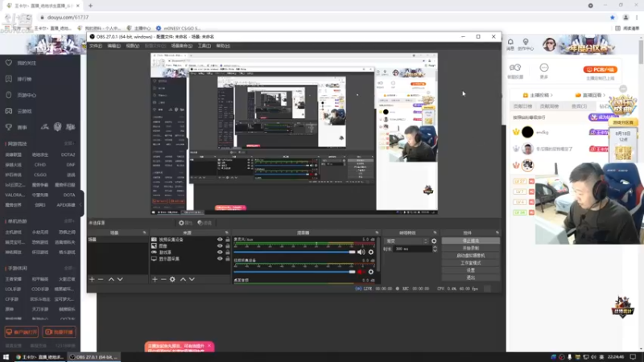Click the 开始录制 button in OBS

(471, 249)
